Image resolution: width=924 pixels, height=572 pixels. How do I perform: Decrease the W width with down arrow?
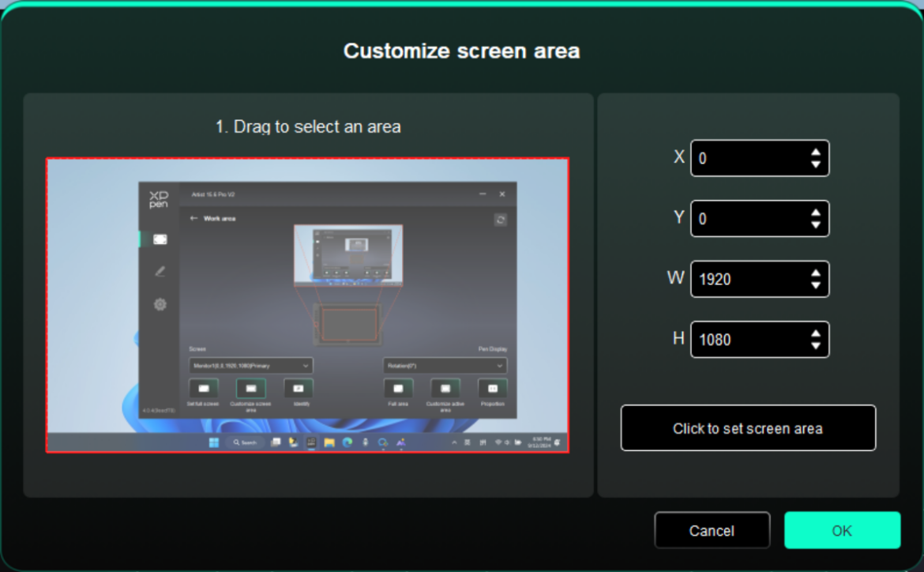[x=816, y=285]
